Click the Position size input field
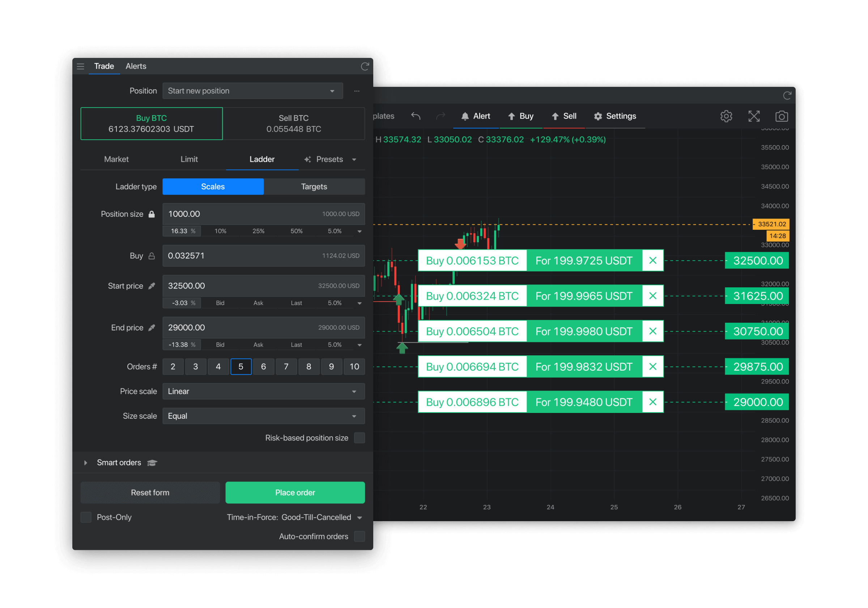Viewport: 868px width, 608px height. pyautogui.click(x=264, y=214)
